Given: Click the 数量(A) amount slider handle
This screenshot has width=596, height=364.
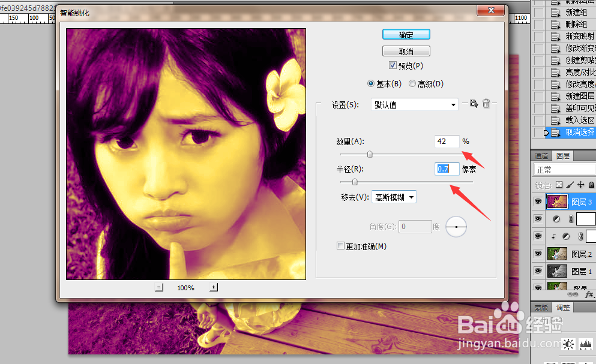Looking at the screenshot, I should (x=370, y=154).
